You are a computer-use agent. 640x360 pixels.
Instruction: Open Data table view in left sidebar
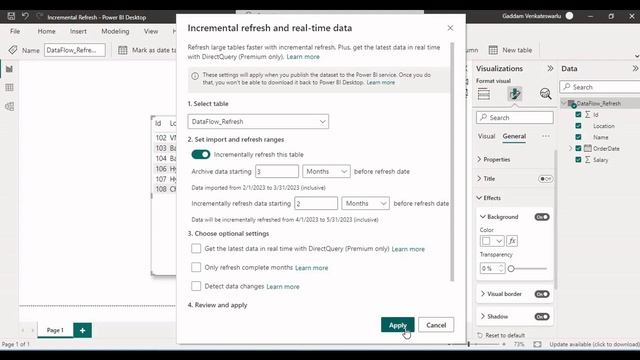coord(9,87)
